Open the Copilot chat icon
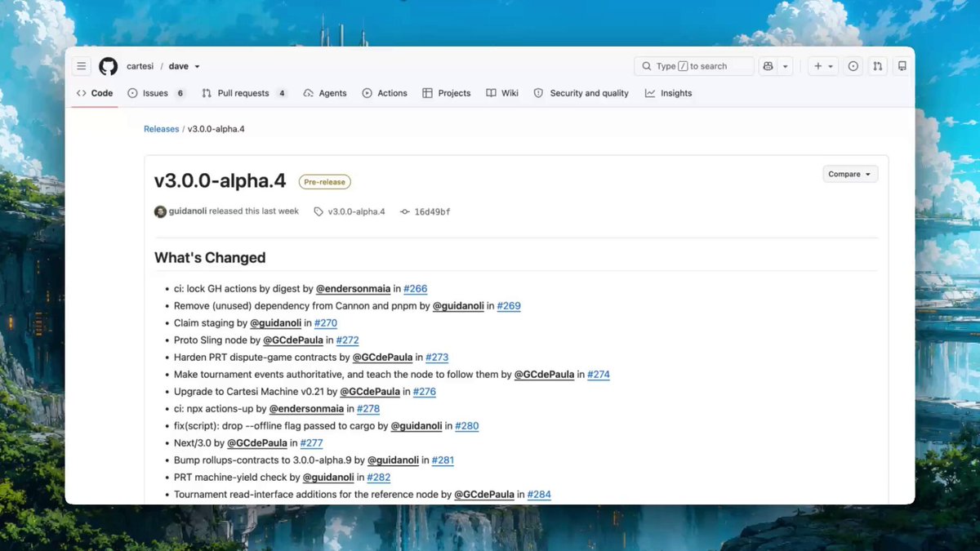 point(768,66)
